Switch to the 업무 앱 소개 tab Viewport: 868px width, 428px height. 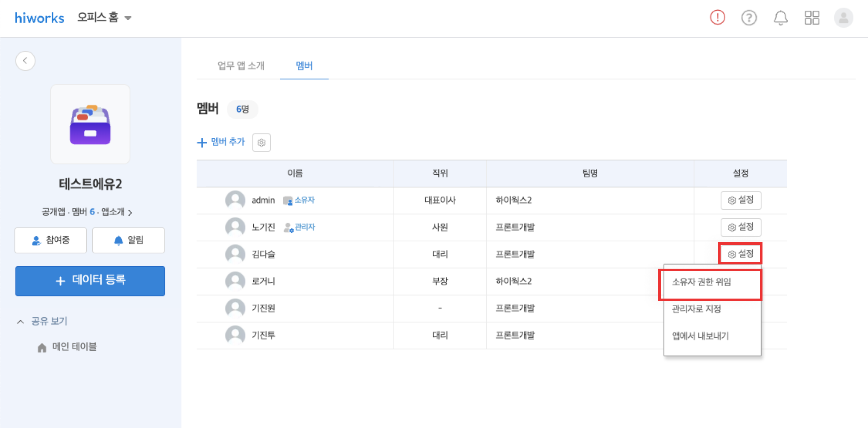point(241,66)
